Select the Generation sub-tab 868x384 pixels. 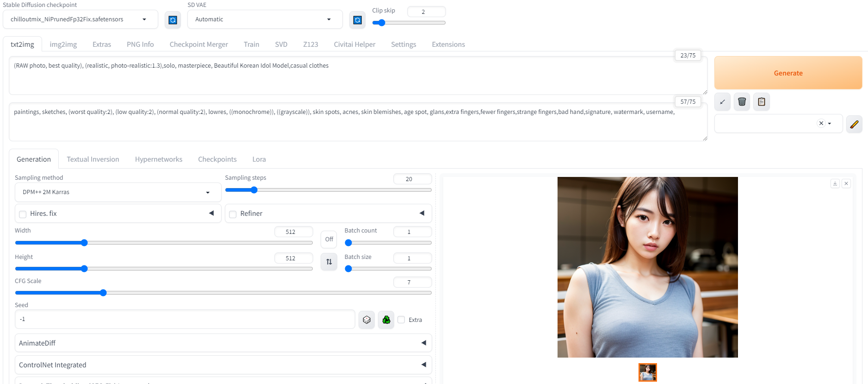pyautogui.click(x=34, y=159)
